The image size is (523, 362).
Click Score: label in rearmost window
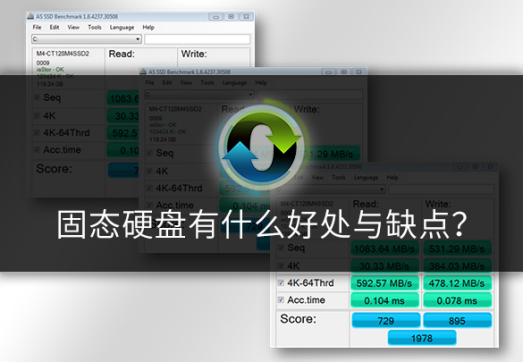54,168
